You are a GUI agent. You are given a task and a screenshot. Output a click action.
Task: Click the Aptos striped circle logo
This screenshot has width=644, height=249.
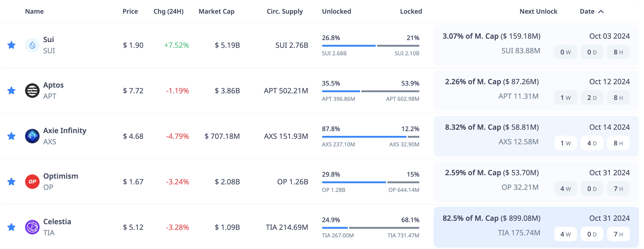pos(32,91)
